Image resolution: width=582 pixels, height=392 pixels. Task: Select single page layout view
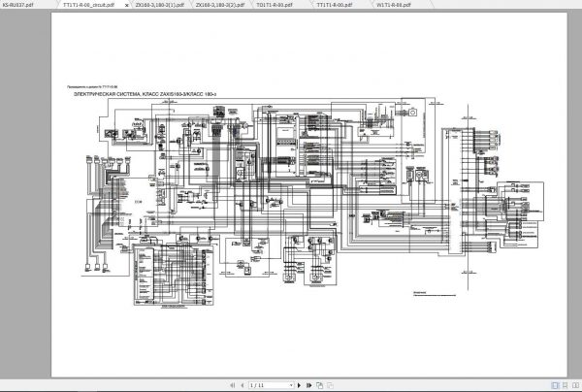tap(555, 385)
